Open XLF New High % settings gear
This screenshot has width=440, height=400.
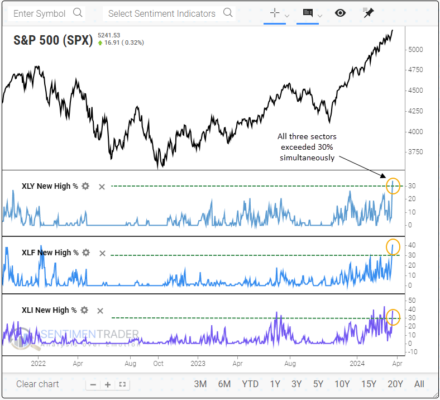click(86, 253)
